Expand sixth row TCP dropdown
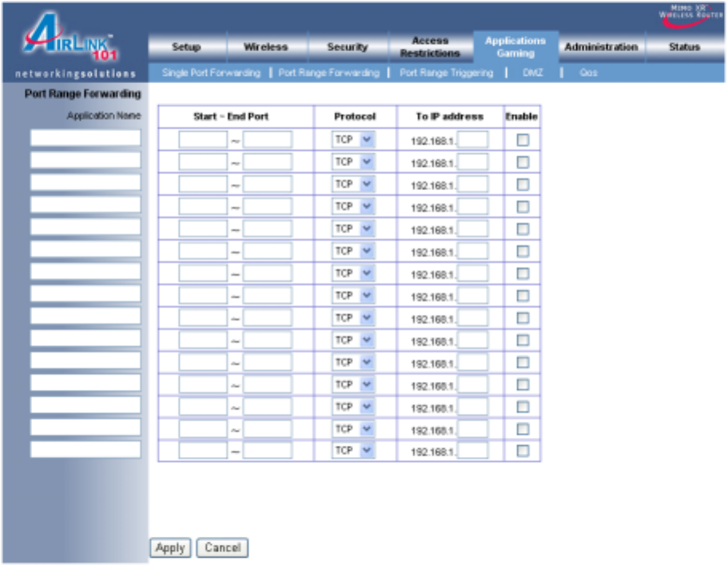The height and width of the screenshot is (568, 728). point(353,251)
